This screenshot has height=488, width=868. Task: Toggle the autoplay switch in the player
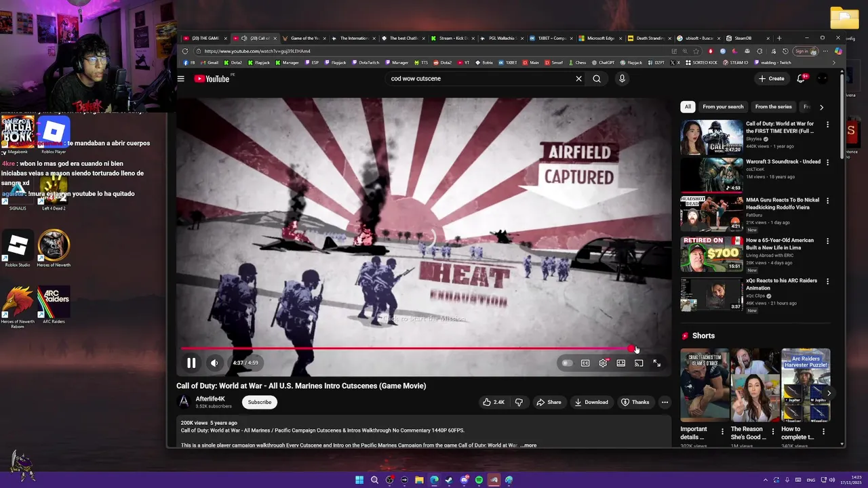pos(567,363)
